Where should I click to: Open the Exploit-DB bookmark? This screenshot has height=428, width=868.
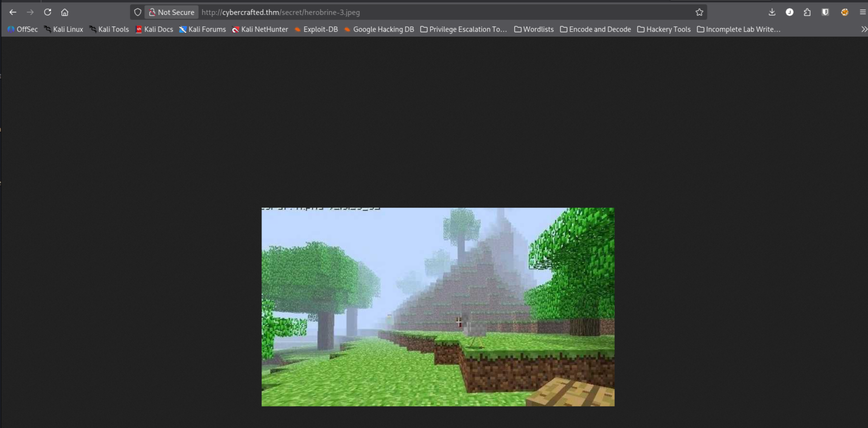[x=316, y=29]
